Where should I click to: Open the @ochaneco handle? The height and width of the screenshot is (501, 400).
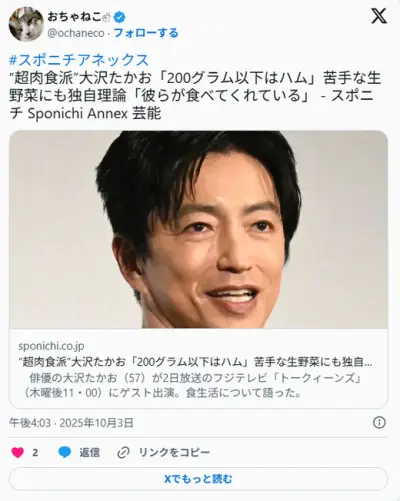(x=76, y=33)
